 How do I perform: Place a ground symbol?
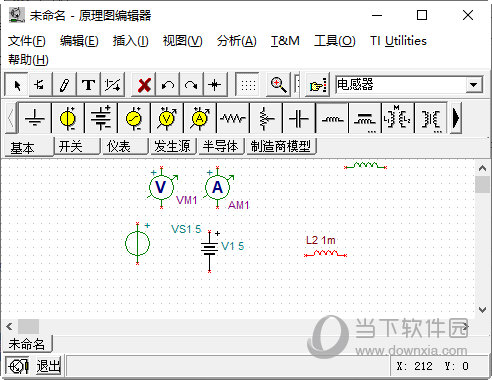point(35,118)
